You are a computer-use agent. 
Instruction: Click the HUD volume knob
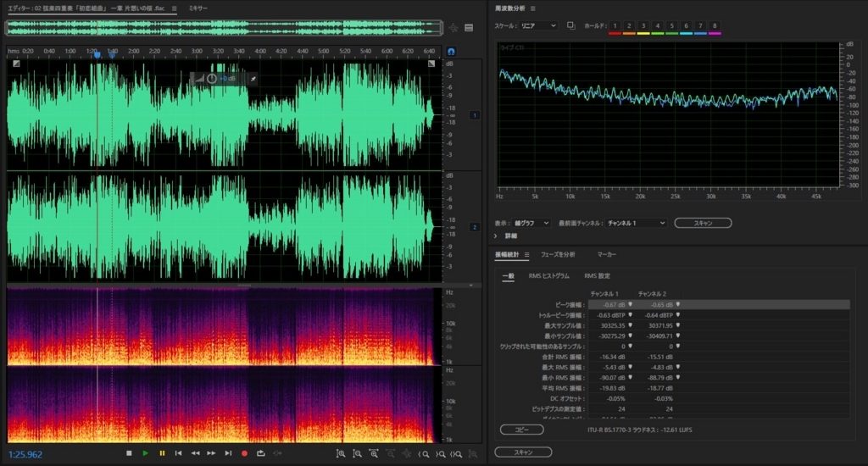pyautogui.click(x=211, y=79)
